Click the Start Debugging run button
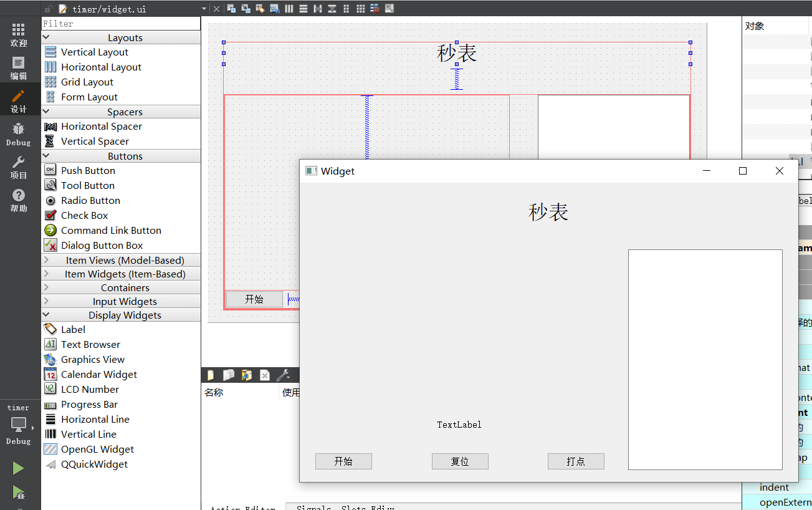 (19, 493)
